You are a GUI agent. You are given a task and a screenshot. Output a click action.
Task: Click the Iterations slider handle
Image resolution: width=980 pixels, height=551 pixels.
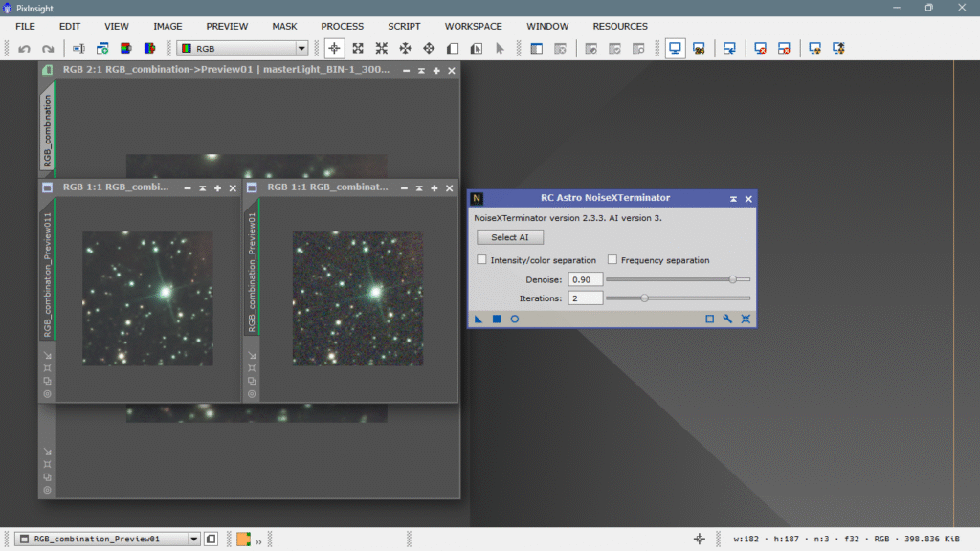pyautogui.click(x=644, y=298)
